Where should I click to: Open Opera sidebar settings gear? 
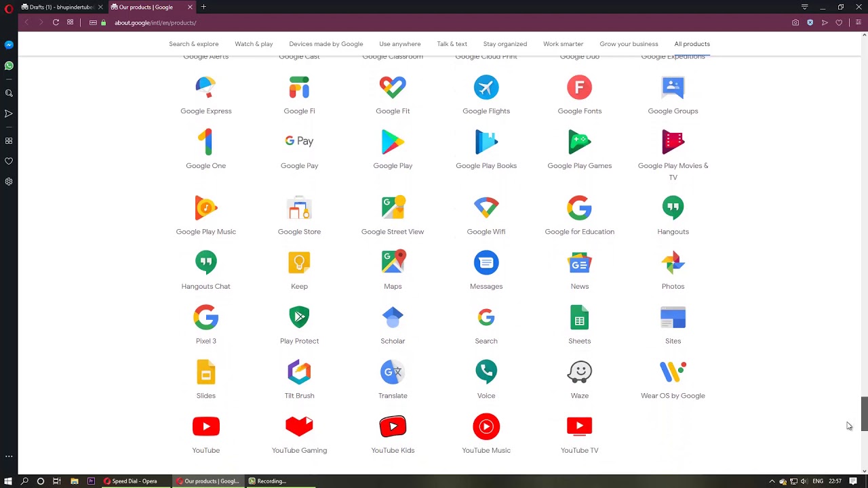click(x=9, y=182)
